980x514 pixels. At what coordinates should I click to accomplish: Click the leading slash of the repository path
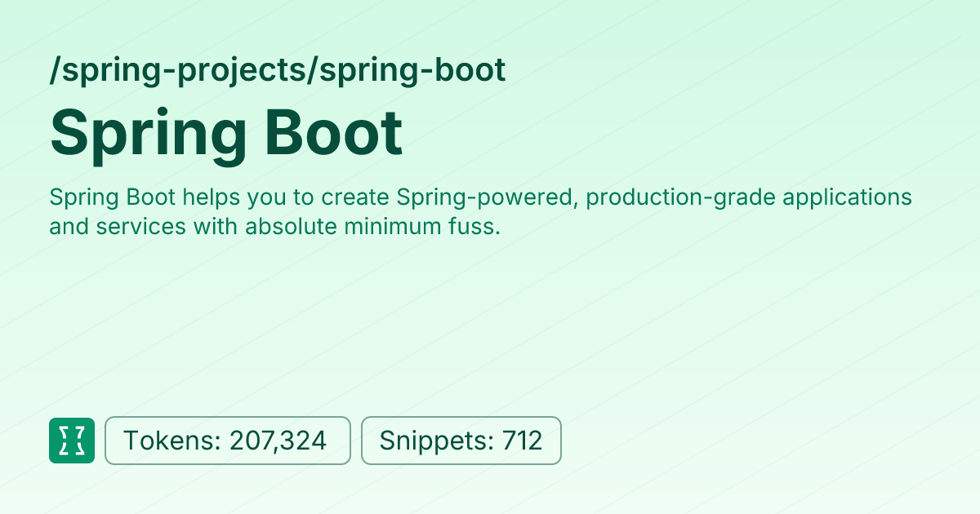tap(55, 72)
